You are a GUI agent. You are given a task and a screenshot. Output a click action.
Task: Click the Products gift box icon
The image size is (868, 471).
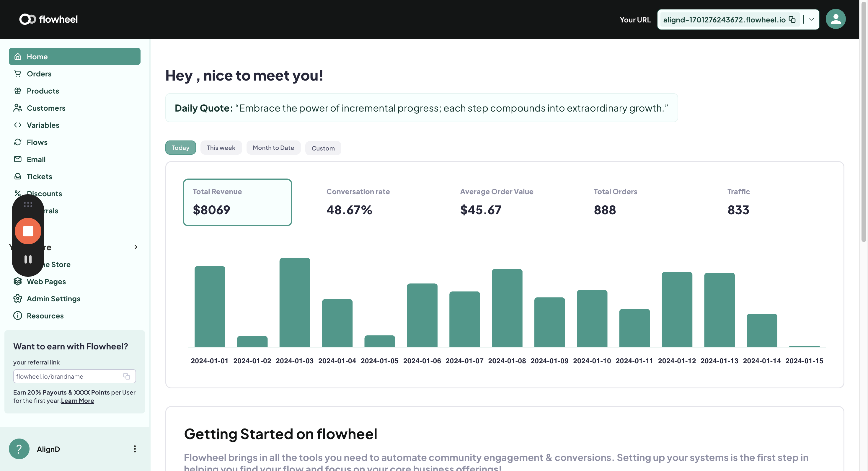pyautogui.click(x=18, y=91)
